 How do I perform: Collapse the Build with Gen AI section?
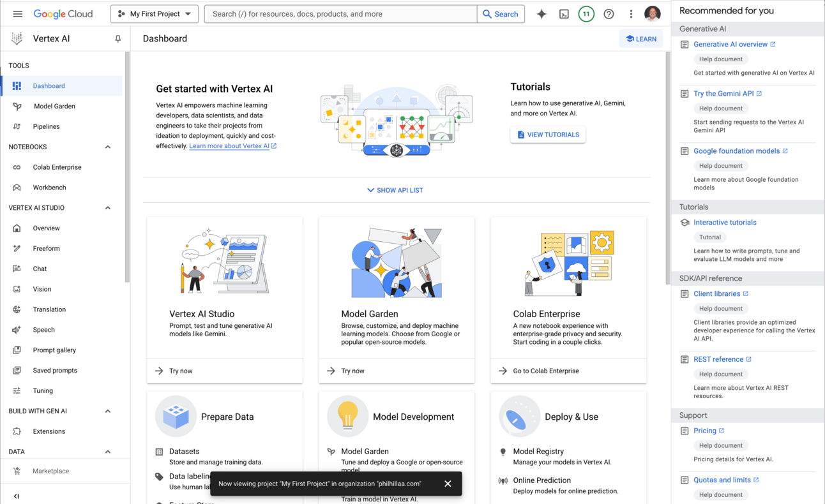pos(107,411)
